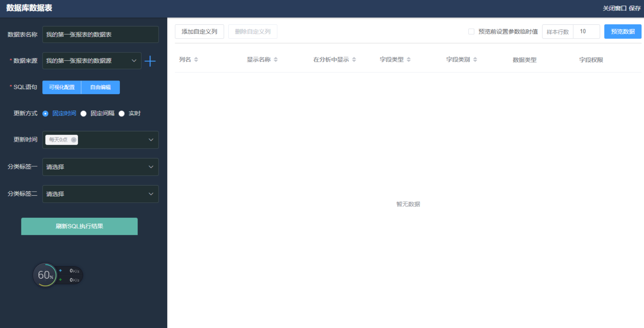Click 保存 in the header
This screenshot has height=328, width=644.
(635, 8)
